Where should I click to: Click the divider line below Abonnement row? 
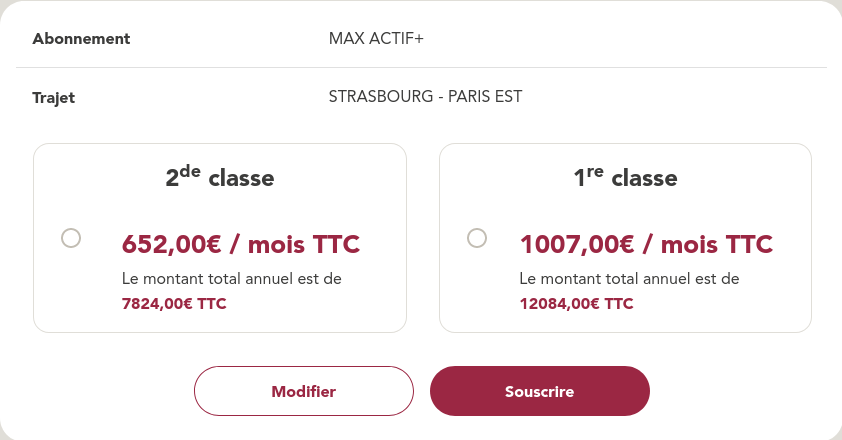click(x=421, y=68)
